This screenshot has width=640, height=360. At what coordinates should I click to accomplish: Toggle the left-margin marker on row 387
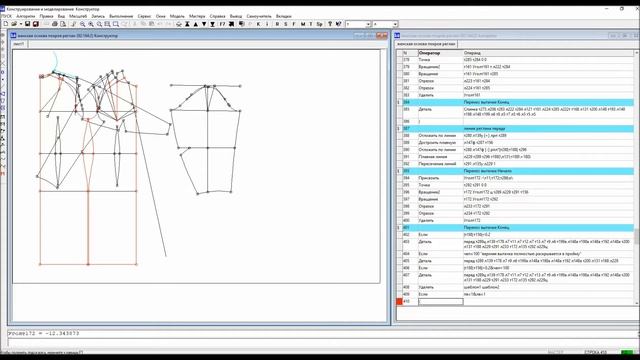pos(399,129)
